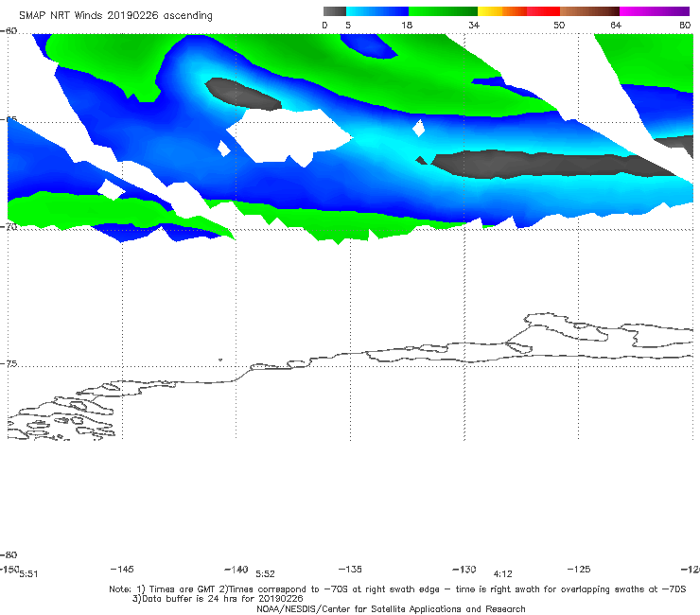
Task: Click the brown 50-64 color bar segment
Action: (589, 11)
